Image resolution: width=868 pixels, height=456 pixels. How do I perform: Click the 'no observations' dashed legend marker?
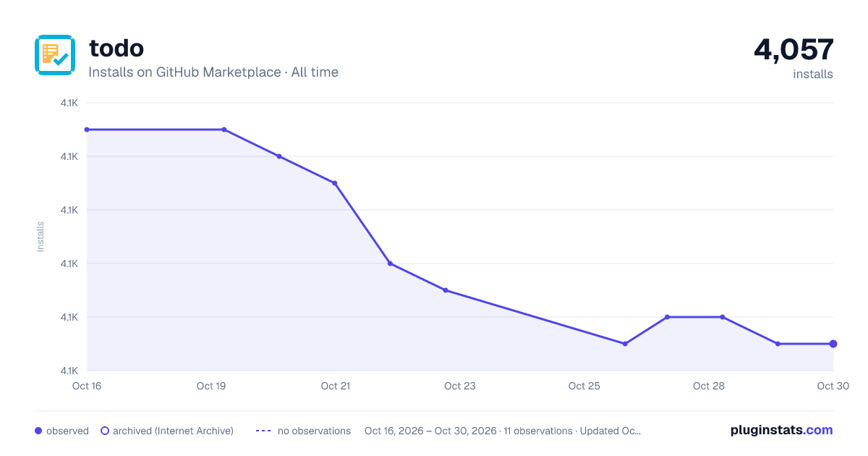click(263, 431)
